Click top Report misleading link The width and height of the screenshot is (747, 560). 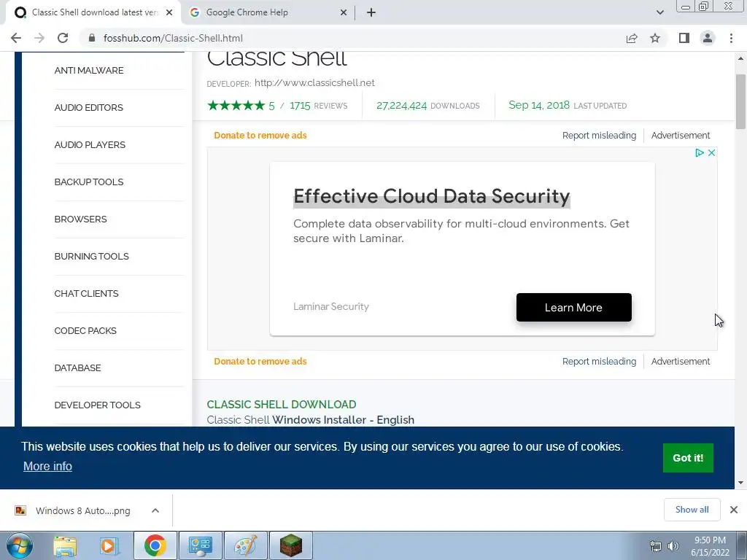point(599,135)
